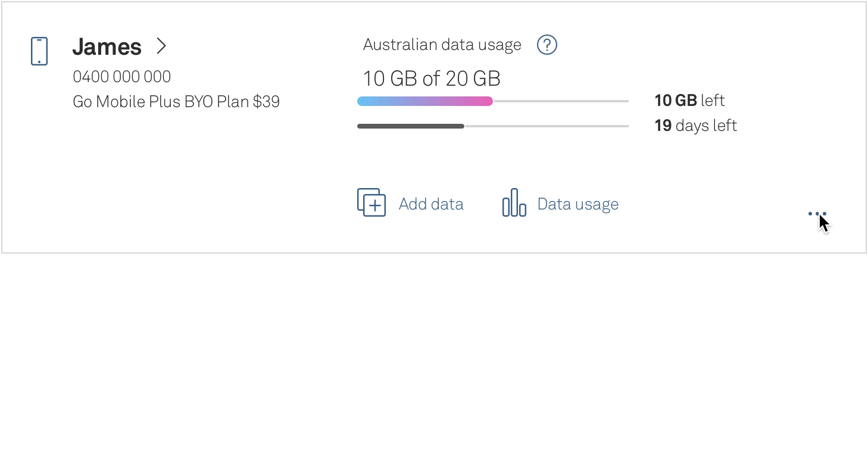The height and width of the screenshot is (472, 868).
Task: Click the 19 days left label
Action: [x=695, y=126]
